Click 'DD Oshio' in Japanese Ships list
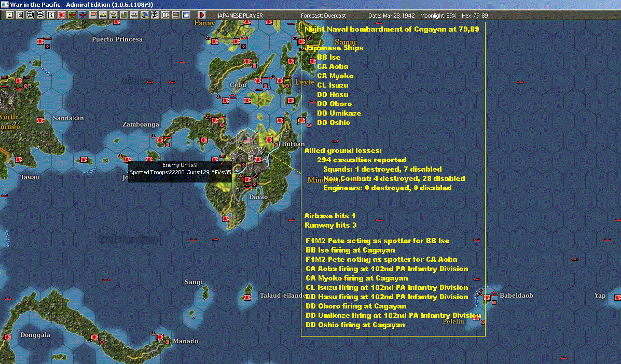 [x=334, y=122]
